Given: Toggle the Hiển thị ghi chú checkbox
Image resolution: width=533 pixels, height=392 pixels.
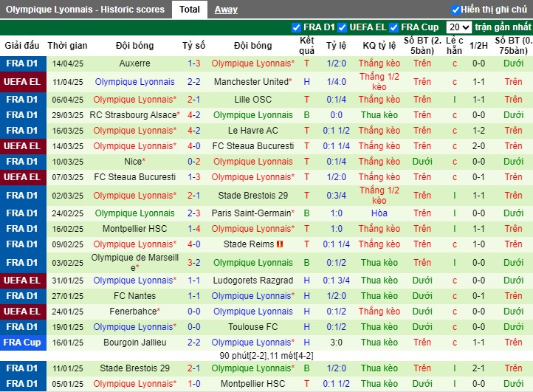Looking at the screenshot, I should pyautogui.click(x=455, y=10).
